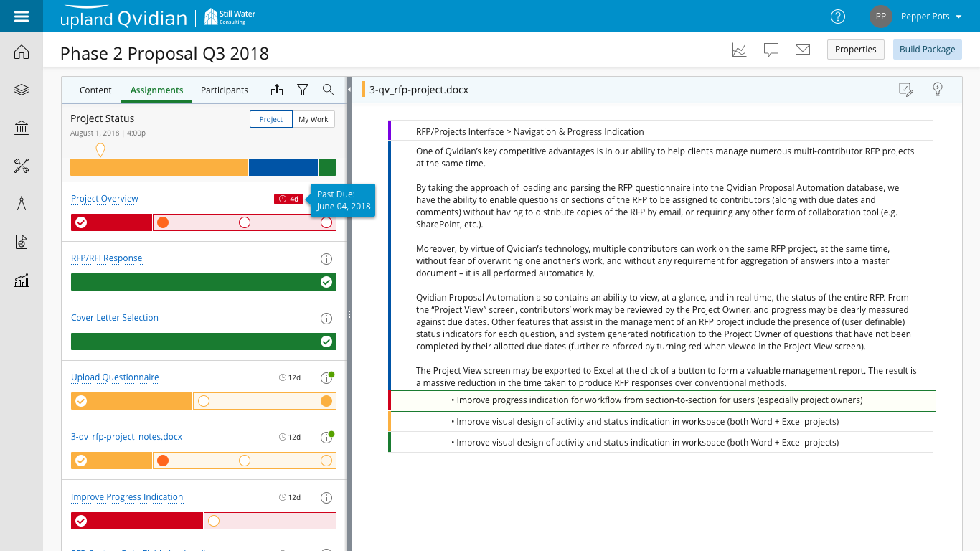Open Project Overview link
This screenshot has height=551, width=980.
pyautogui.click(x=105, y=199)
